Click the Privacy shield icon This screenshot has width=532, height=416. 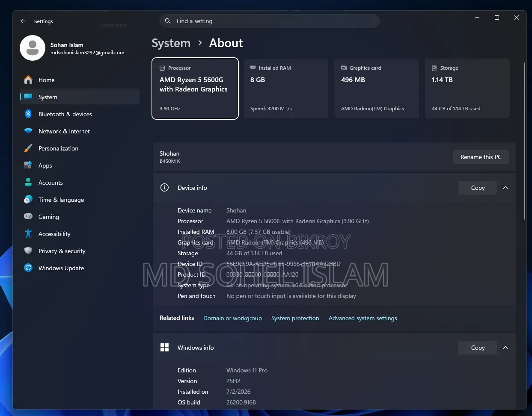28,251
